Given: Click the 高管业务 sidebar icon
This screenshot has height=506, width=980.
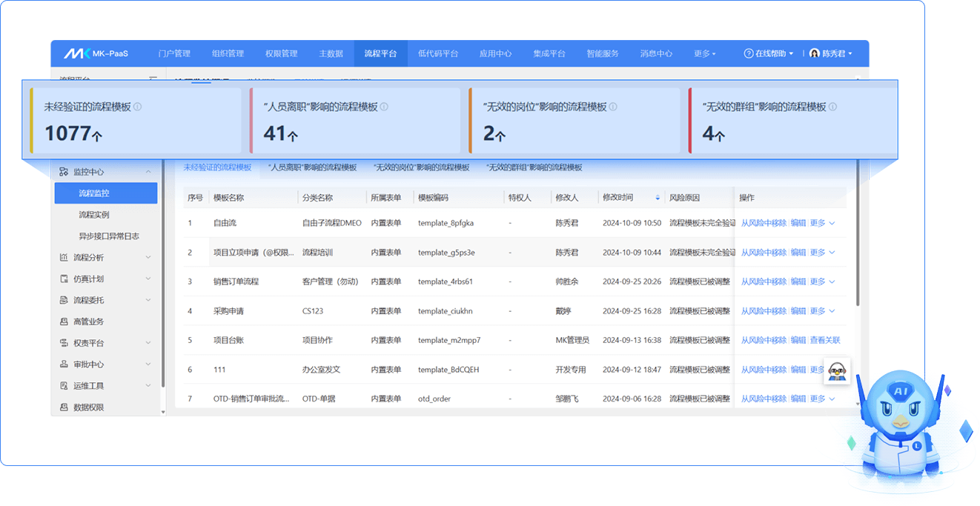Looking at the screenshot, I should [x=64, y=322].
